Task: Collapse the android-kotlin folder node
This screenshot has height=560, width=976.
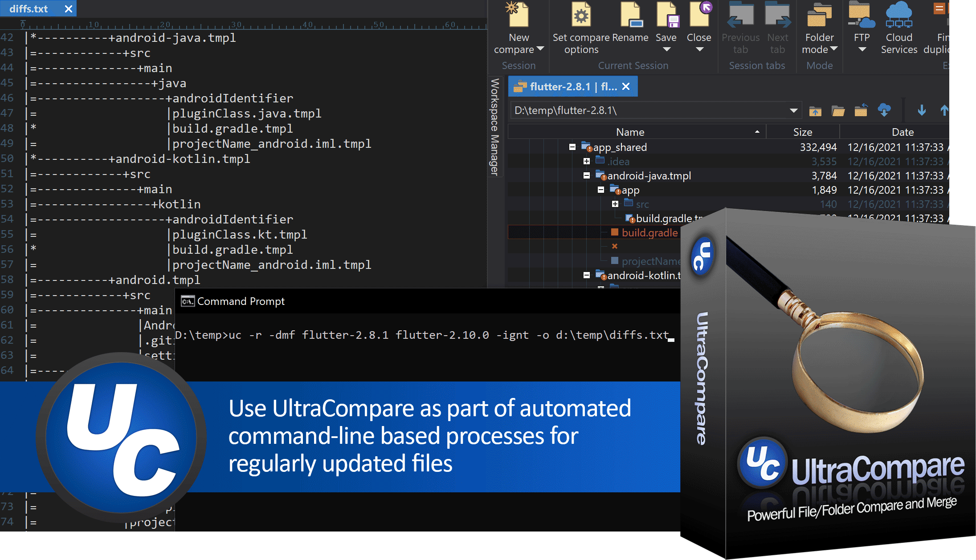Action: pyautogui.click(x=587, y=275)
